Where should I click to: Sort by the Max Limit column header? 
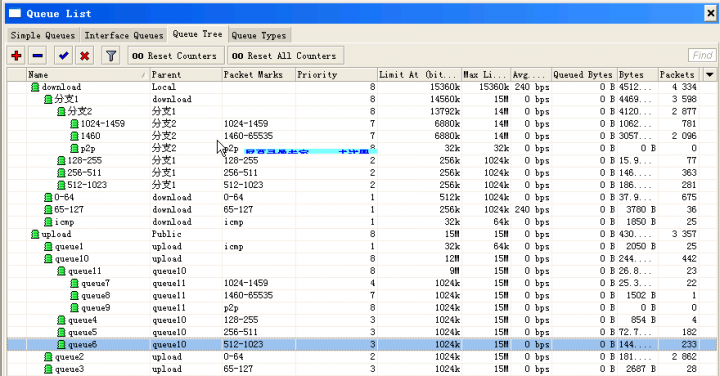click(x=485, y=74)
